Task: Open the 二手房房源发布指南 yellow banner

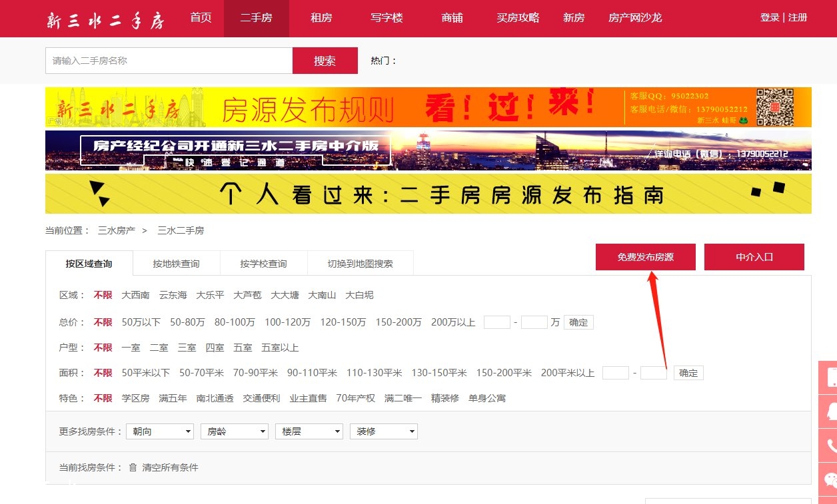Action: tap(428, 194)
